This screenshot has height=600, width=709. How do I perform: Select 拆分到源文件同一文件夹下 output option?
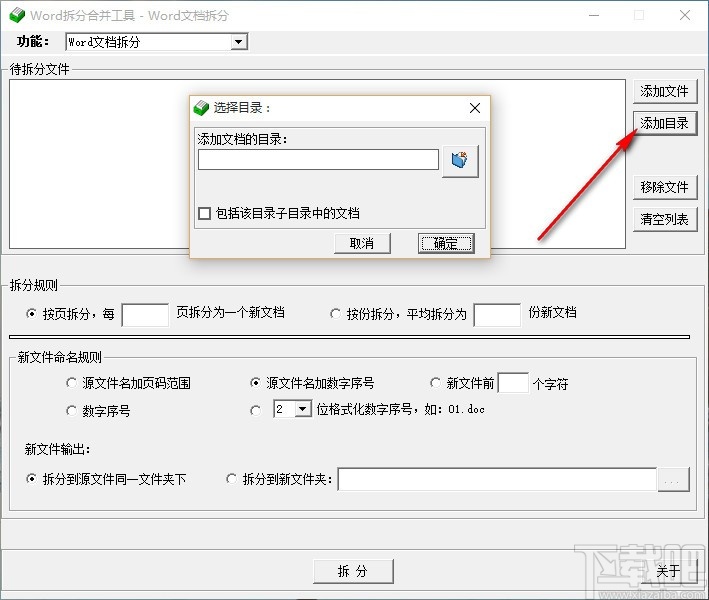[x=31, y=478]
